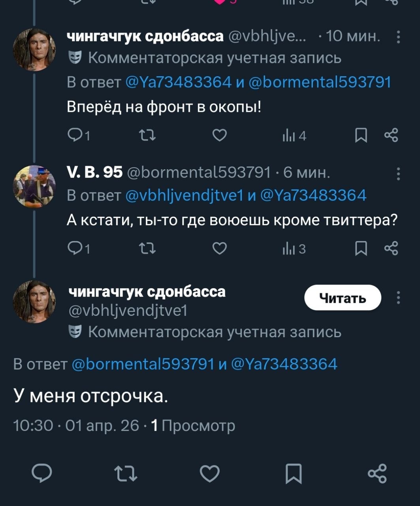Share V. B. 95's tweet
420x506 pixels.
point(391,249)
